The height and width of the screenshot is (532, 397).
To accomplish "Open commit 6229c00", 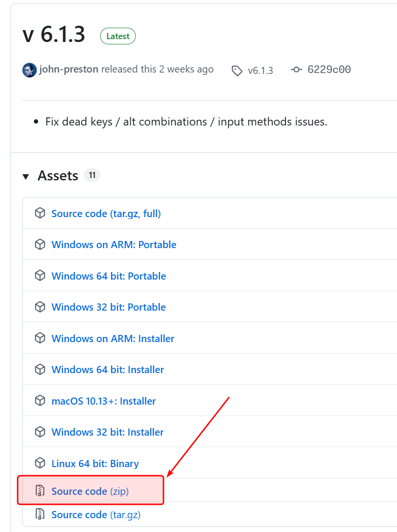I will pos(329,70).
